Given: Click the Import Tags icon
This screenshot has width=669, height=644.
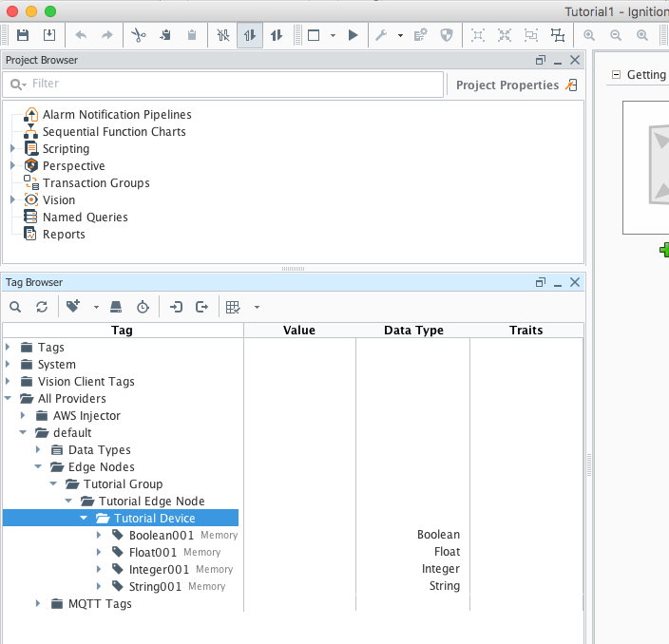Looking at the screenshot, I should pos(176,307).
